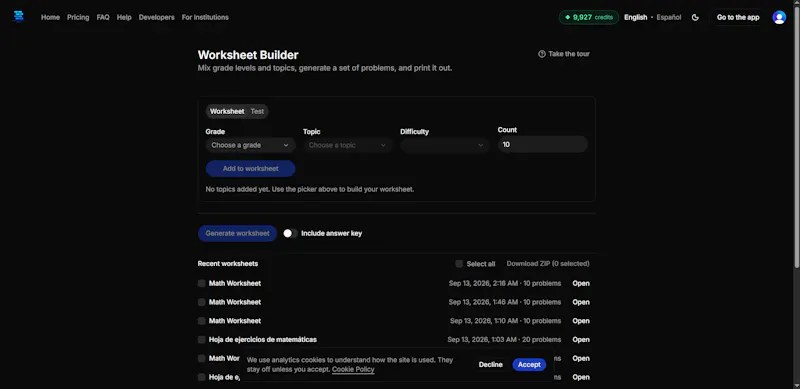
Task: Click the Generate worksheet button
Action: (237, 233)
